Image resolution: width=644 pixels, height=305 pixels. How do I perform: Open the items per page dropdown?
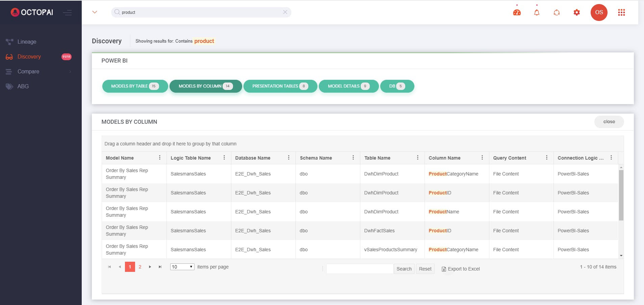[x=182, y=267]
